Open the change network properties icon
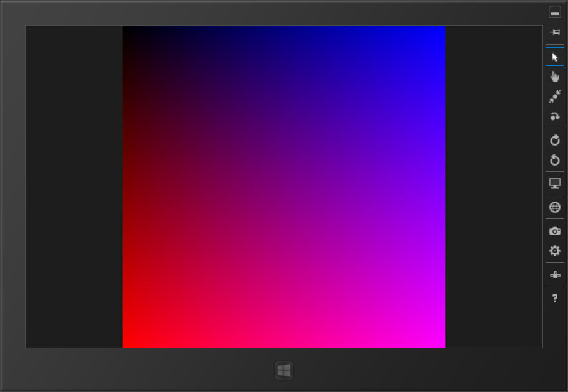This screenshot has width=568, height=392. point(554,275)
